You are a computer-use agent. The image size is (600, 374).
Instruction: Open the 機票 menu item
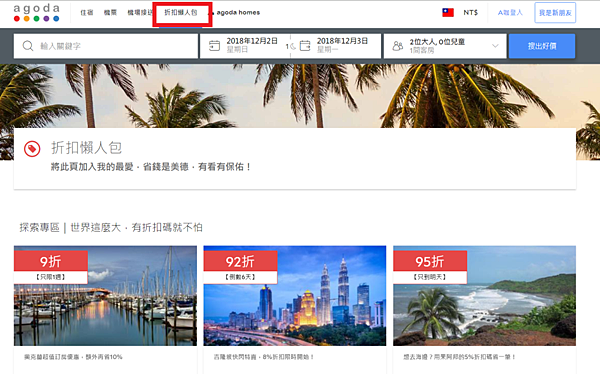(x=110, y=13)
